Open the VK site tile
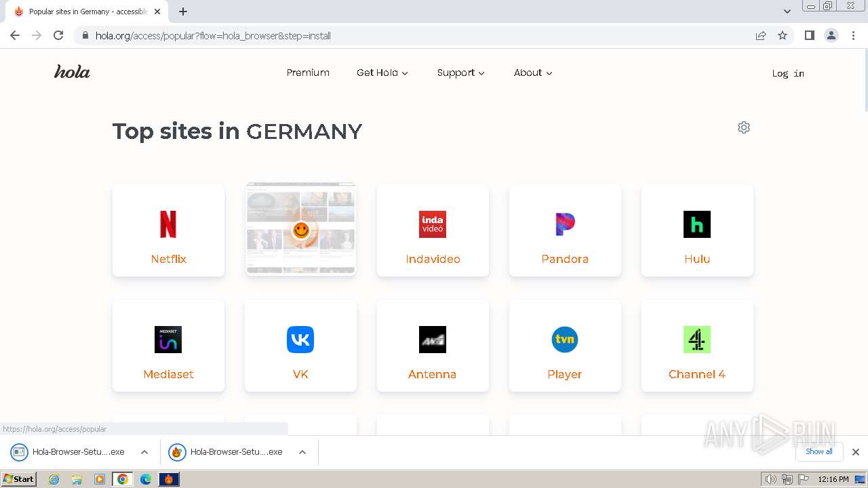The width and height of the screenshot is (868, 488). [x=300, y=346]
